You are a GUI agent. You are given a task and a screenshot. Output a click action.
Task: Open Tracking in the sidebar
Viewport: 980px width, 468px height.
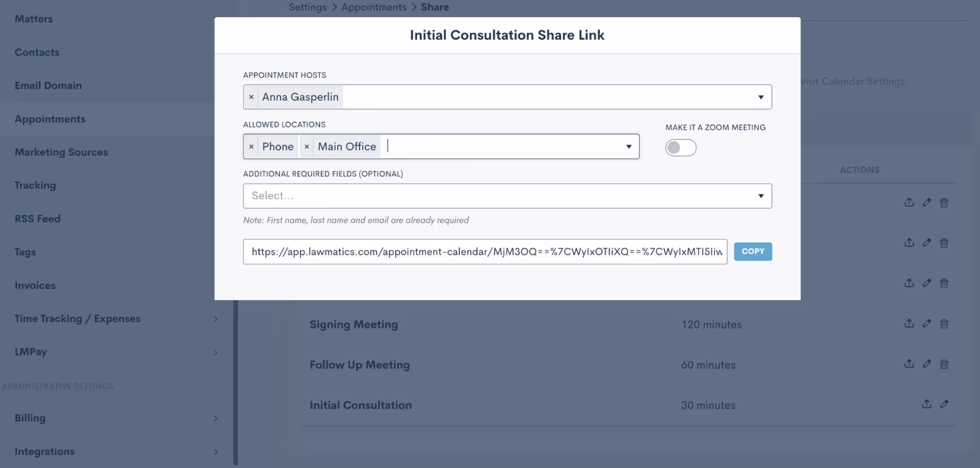click(x=35, y=185)
